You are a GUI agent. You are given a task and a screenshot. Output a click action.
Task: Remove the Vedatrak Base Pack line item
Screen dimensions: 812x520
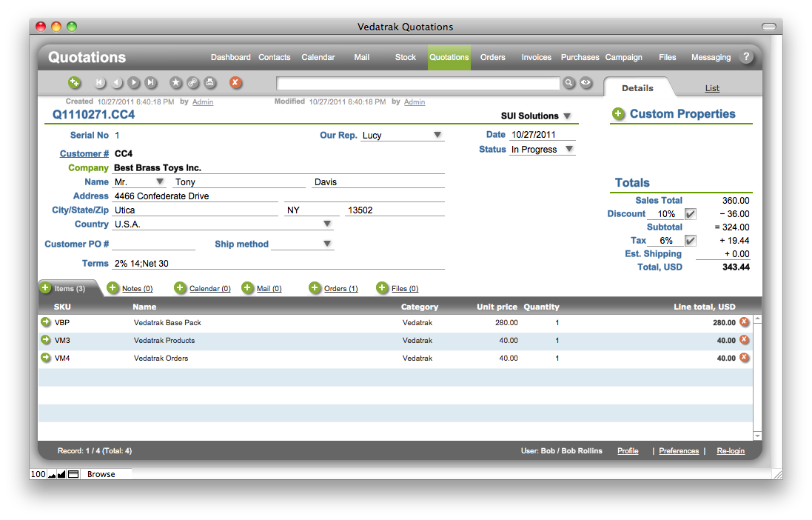coord(744,322)
